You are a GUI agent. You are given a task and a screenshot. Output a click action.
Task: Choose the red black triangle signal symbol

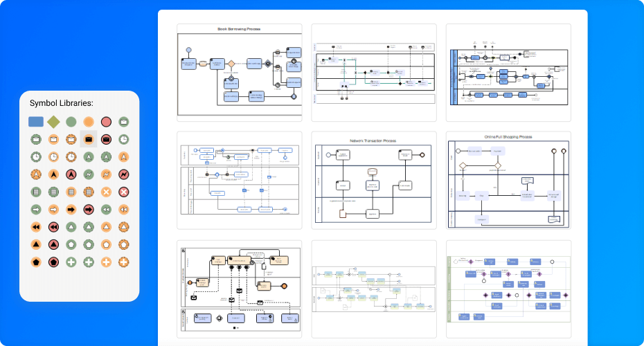point(53,244)
